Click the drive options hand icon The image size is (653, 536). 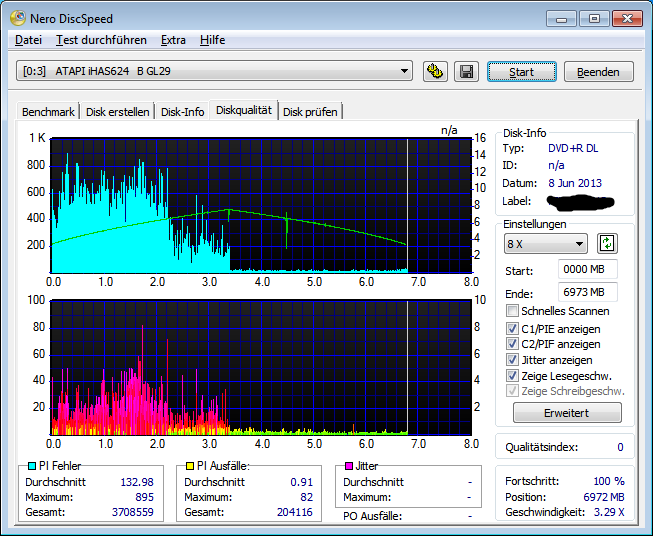(x=435, y=71)
